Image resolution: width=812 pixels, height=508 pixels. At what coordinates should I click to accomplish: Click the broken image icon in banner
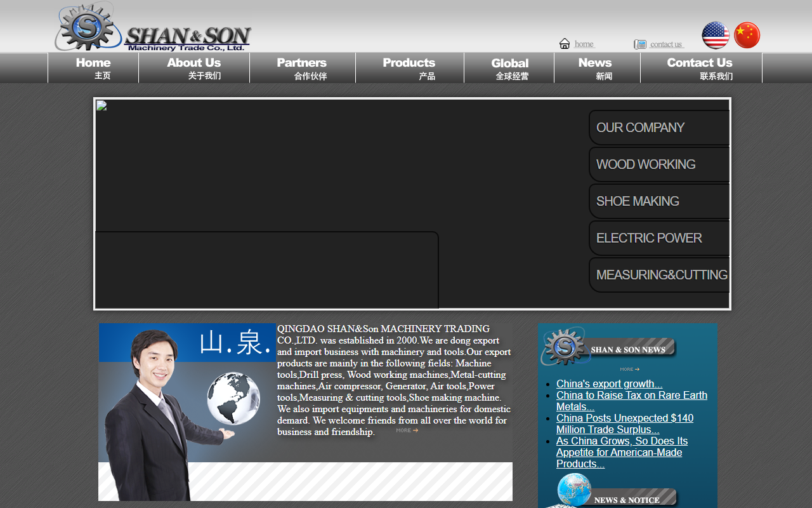(x=101, y=105)
